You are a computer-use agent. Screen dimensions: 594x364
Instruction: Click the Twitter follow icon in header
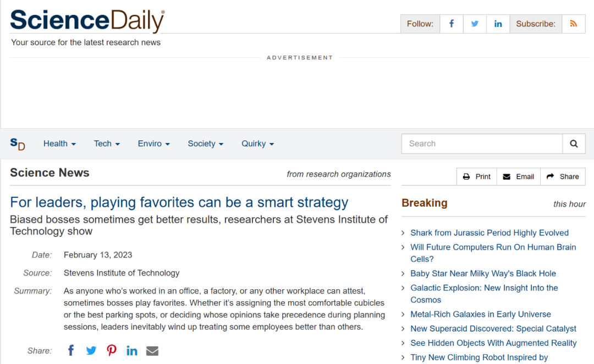(x=475, y=24)
